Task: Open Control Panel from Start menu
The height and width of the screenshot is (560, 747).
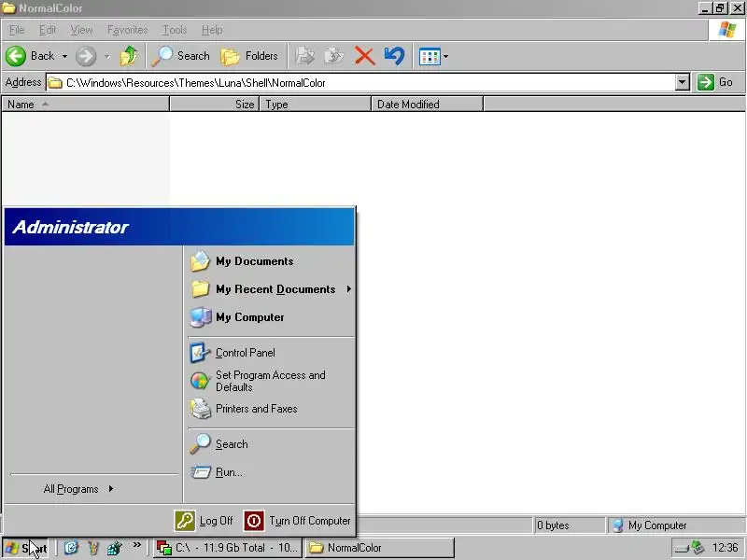Action: coord(270,353)
